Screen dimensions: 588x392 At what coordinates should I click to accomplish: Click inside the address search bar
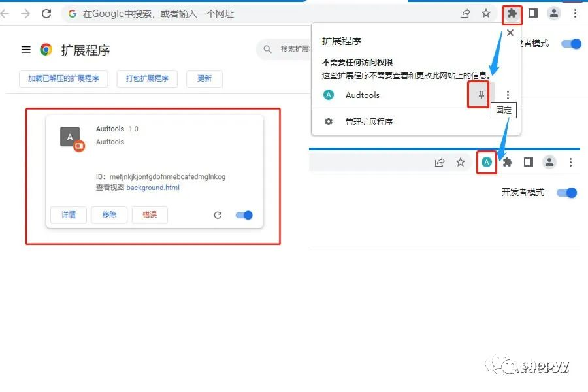[196, 13]
